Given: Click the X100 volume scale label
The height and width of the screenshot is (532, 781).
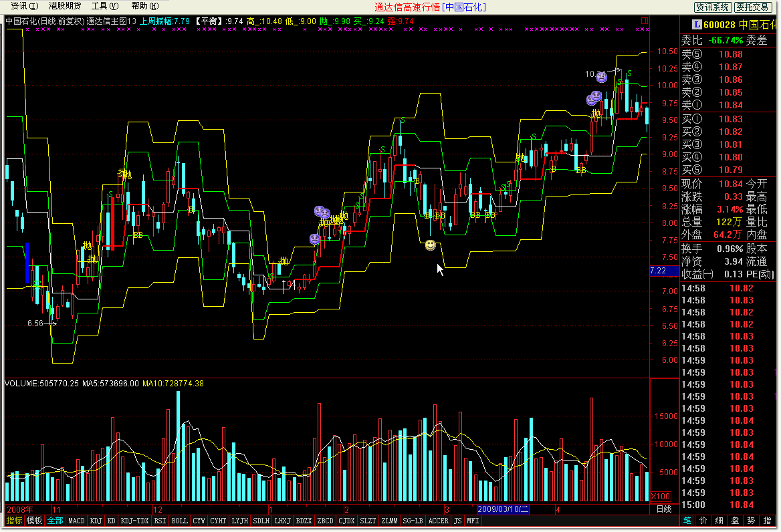Looking at the screenshot, I should (661, 496).
